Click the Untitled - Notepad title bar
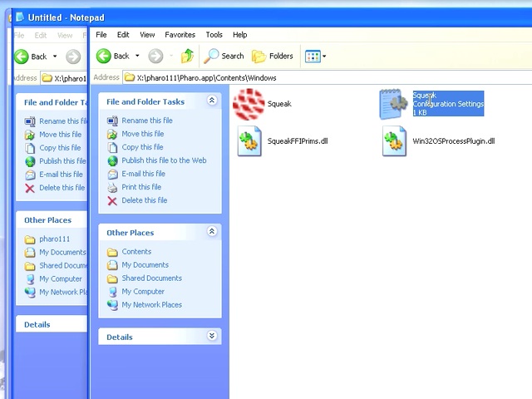The height and width of the screenshot is (399, 532). 272,17
